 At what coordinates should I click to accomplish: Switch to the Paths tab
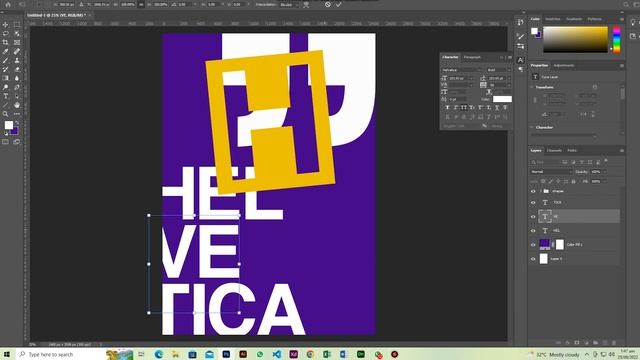click(x=572, y=151)
